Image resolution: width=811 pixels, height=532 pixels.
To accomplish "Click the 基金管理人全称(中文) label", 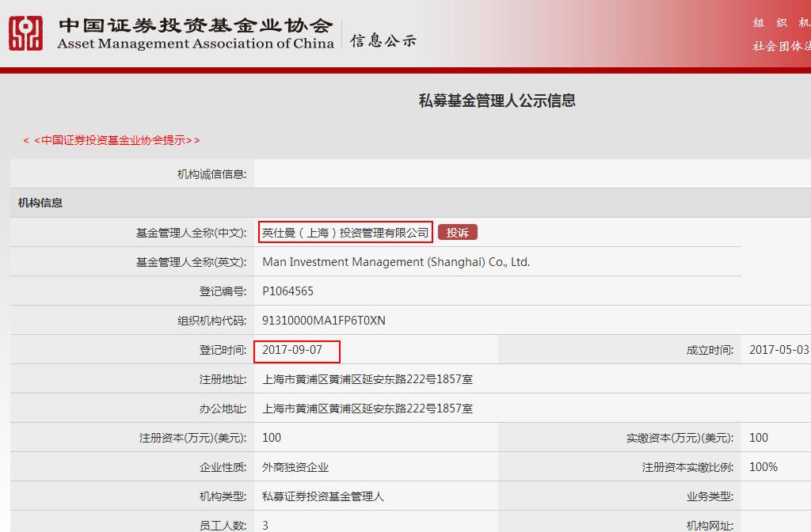I will (191, 234).
